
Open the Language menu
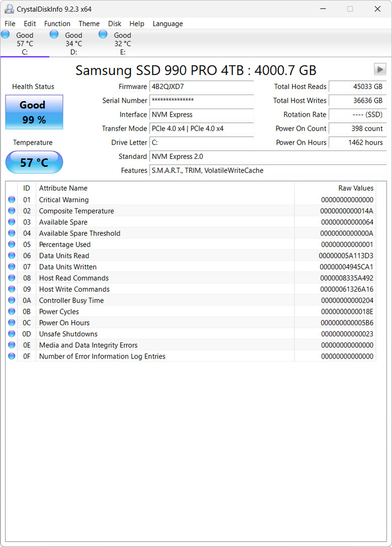(x=168, y=24)
